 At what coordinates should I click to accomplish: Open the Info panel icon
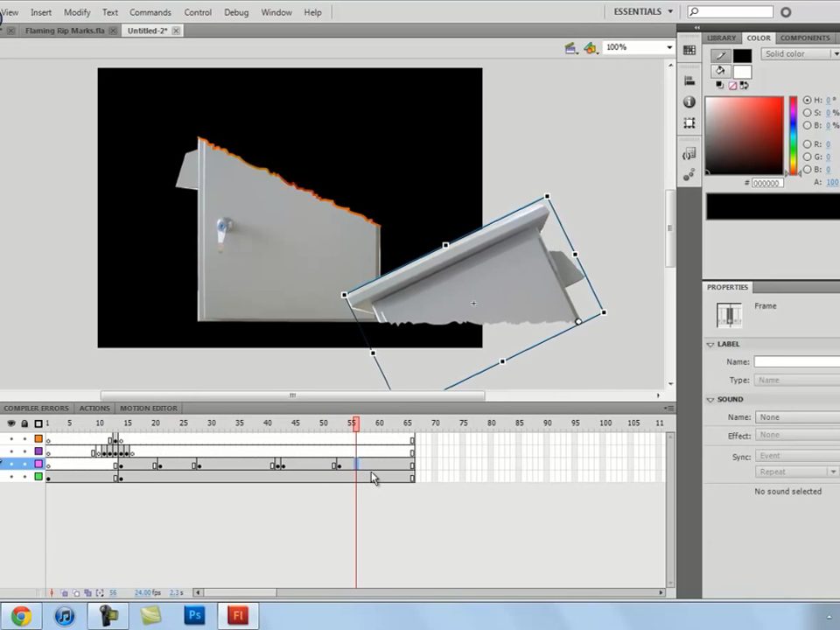point(689,101)
